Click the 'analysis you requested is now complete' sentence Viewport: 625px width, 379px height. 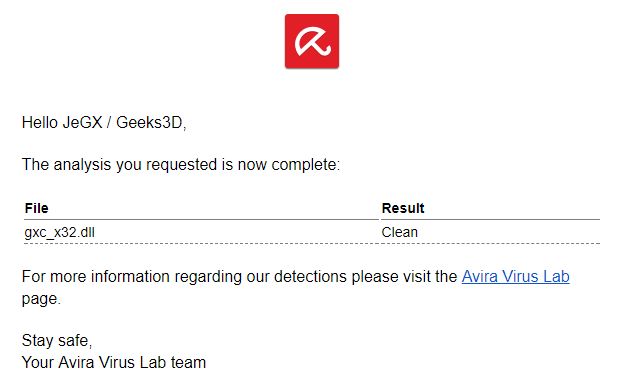tap(181, 165)
